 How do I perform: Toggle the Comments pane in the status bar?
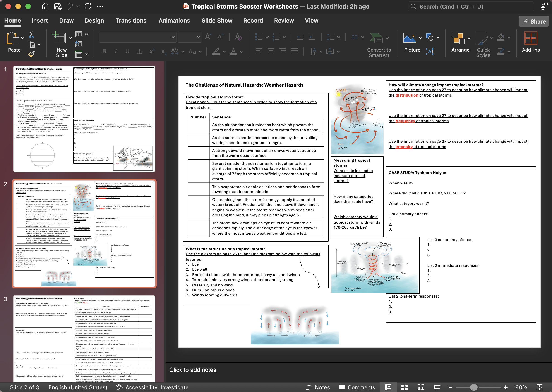click(357, 387)
